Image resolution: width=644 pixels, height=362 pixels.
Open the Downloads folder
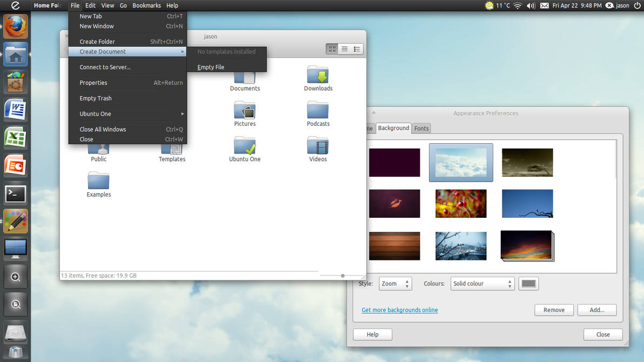318,78
